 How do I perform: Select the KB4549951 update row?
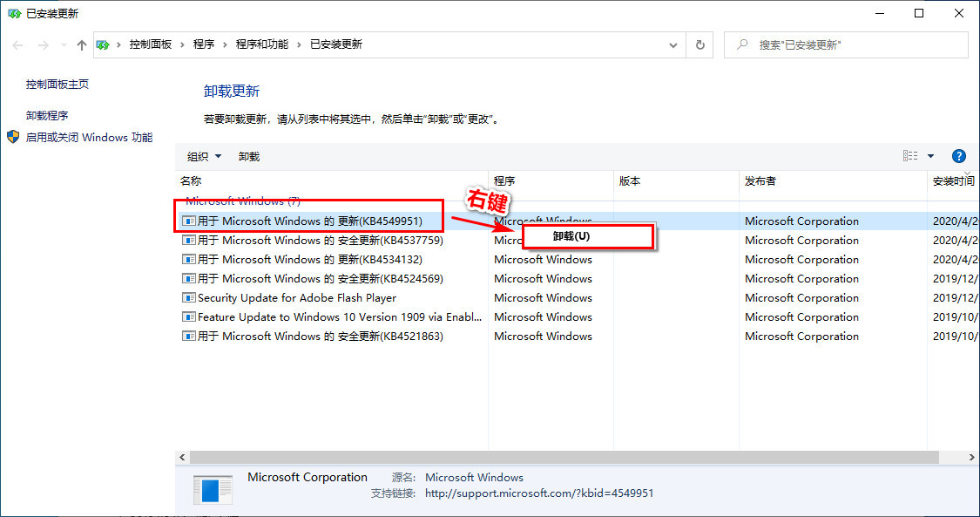[578, 221]
